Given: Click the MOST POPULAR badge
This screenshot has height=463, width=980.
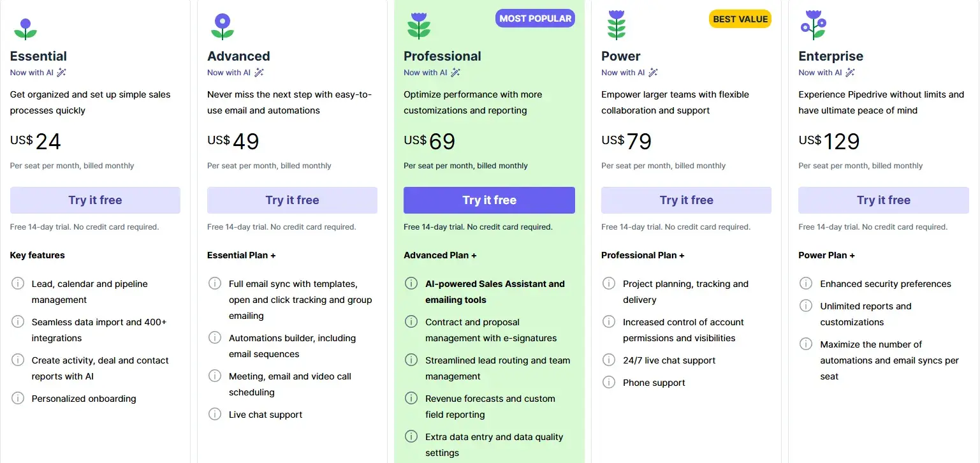Looking at the screenshot, I should [x=535, y=18].
